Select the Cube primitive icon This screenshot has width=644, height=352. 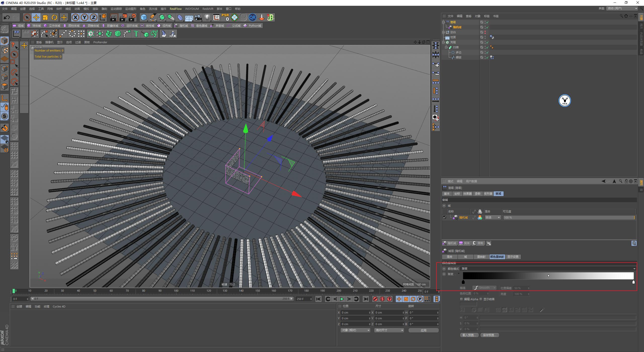coord(144,17)
